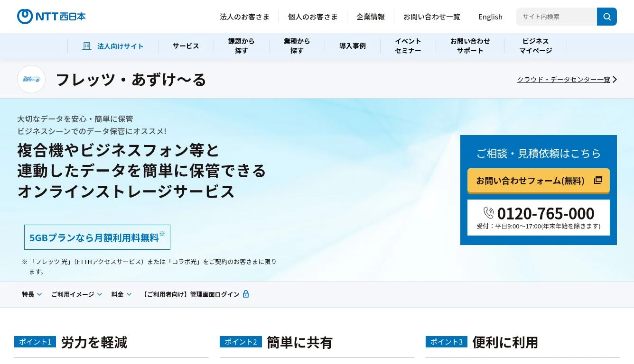The height and width of the screenshot is (364, 634).
Task: Focus the サイト内検索 search field
Action: pyautogui.click(x=557, y=17)
